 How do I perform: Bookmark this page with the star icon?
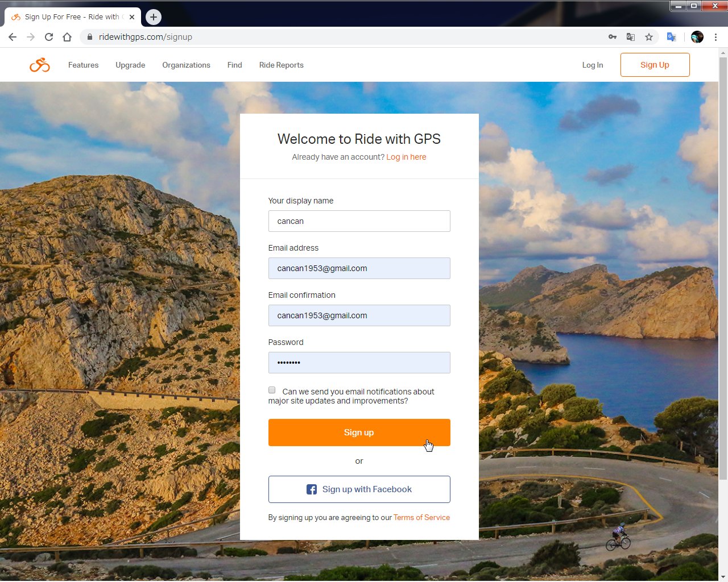pyautogui.click(x=649, y=37)
